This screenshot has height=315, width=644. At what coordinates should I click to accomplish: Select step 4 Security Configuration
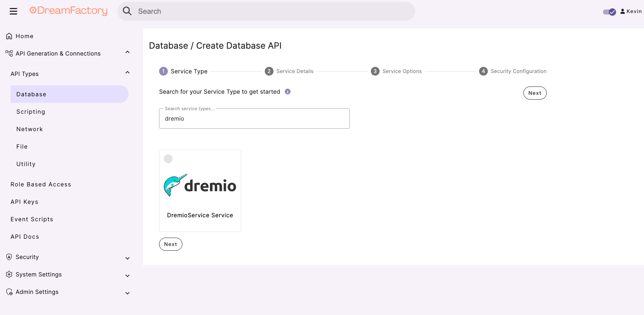(x=513, y=71)
